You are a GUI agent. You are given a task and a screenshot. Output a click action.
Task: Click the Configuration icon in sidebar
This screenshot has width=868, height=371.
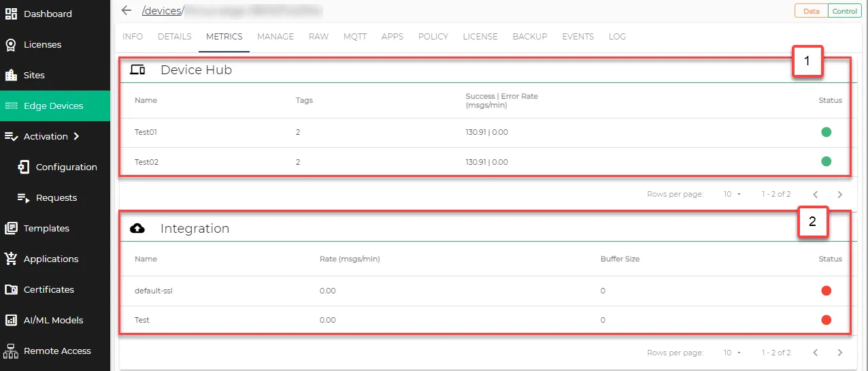(24, 167)
